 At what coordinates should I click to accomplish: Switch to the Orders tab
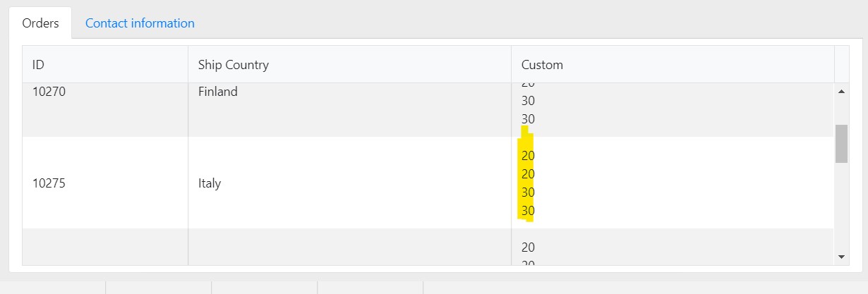[x=40, y=23]
